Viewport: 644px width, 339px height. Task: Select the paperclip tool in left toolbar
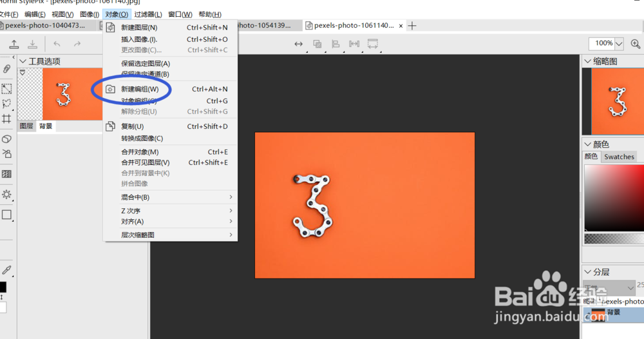coord(6,69)
